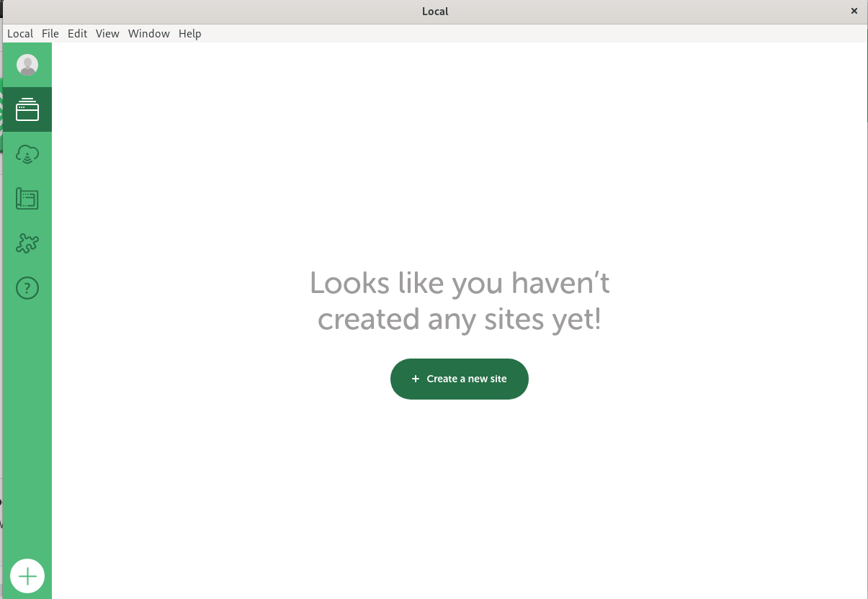This screenshot has height=599, width=868.
Task: Click the plus sign inside Create button
Action: (x=416, y=379)
